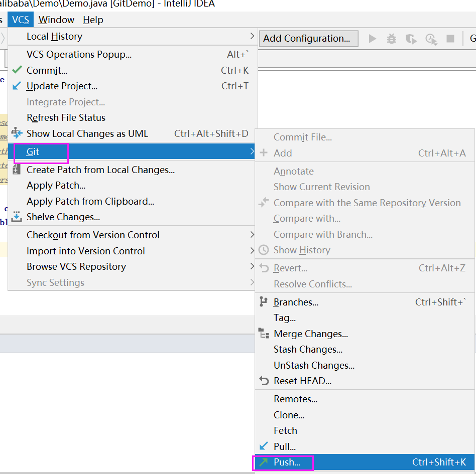The width and height of the screenshot is (476, 474).
Task: Click the blue Pull arrow icon
Action: pos(265,446)
